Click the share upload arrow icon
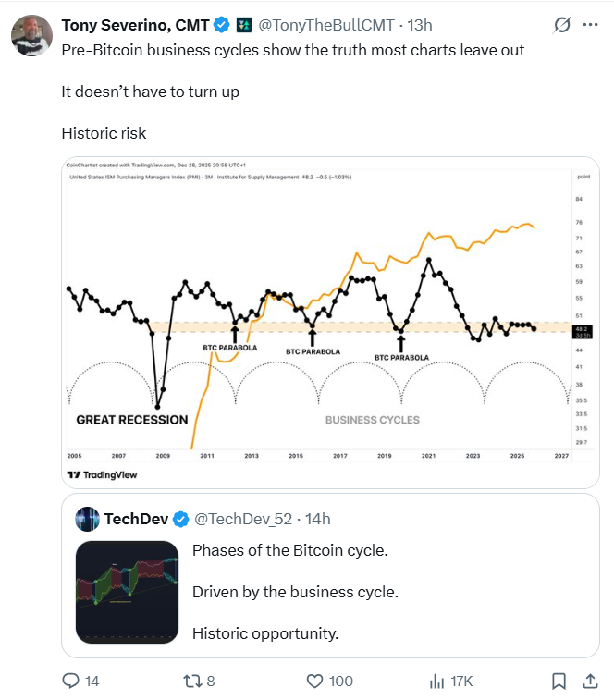 (590, 681)
